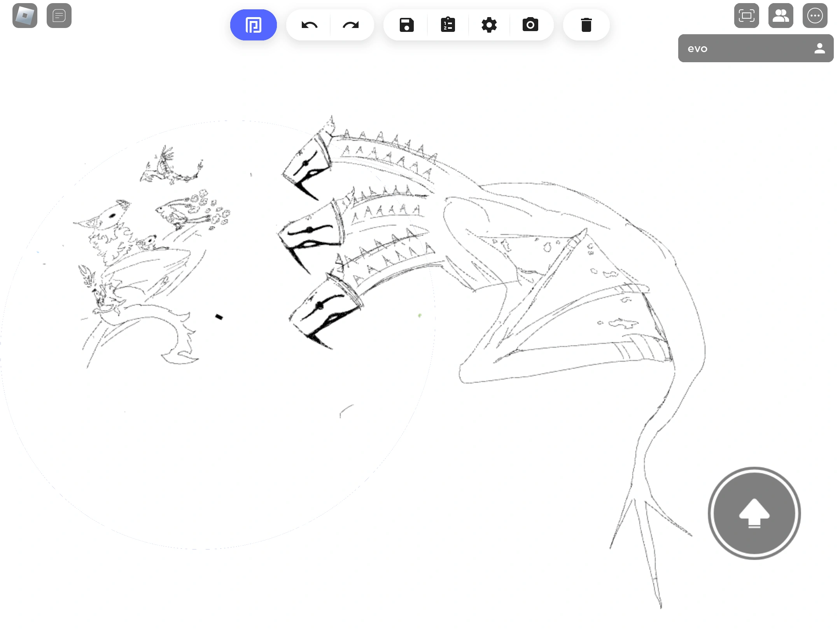Open the friends or collaborators panel
Viewport: 840px width, 630px height.
(x=781, y=16)
